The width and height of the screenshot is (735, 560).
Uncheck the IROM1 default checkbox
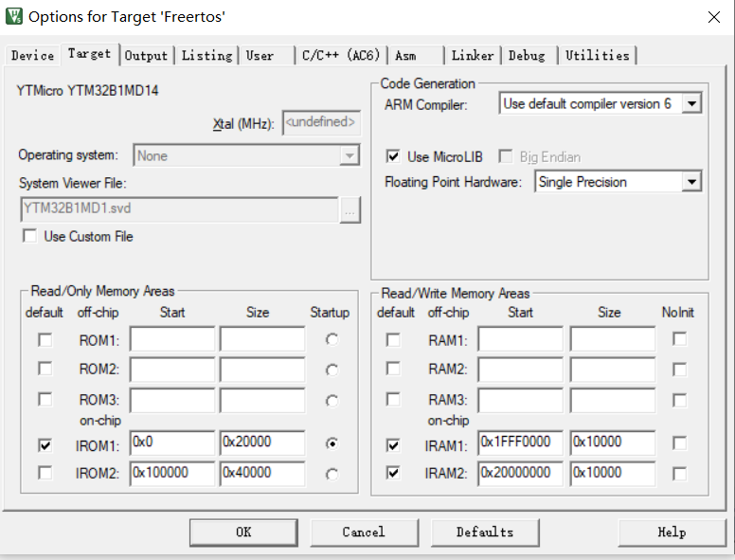[45, 444]
